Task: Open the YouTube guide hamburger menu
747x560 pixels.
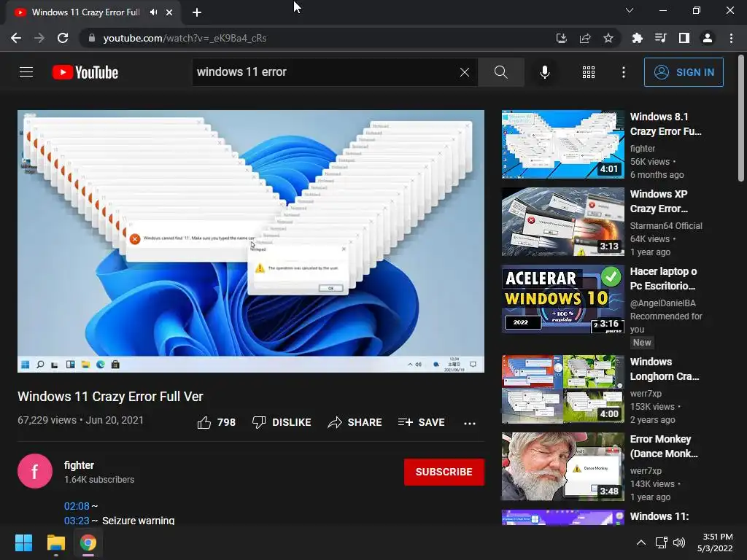Action: 26,72
